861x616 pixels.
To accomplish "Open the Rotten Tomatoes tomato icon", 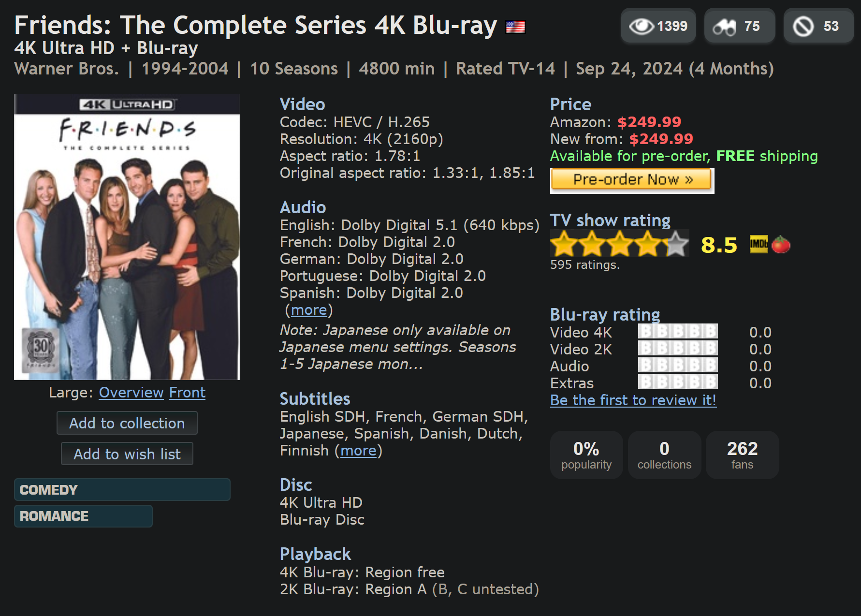I will pos(781,245).
